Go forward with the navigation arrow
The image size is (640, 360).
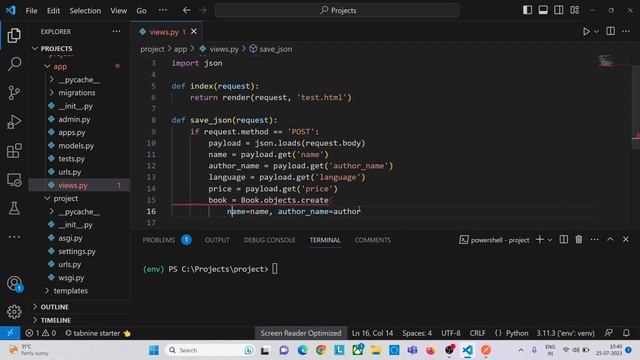point(202,10)
